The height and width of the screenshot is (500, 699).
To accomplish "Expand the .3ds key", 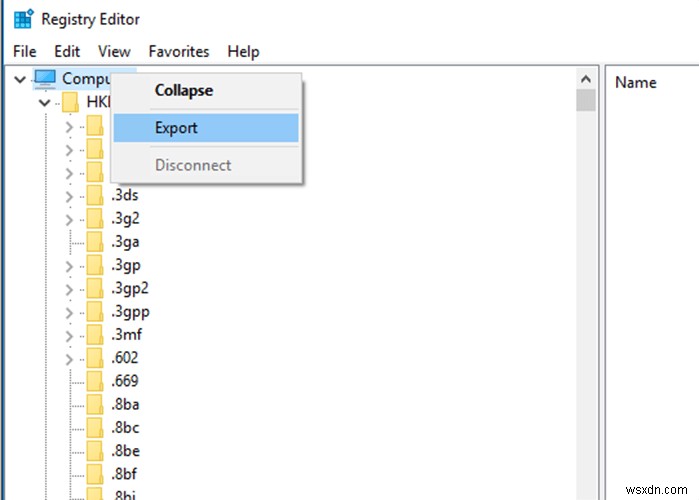I will [69, 196].
